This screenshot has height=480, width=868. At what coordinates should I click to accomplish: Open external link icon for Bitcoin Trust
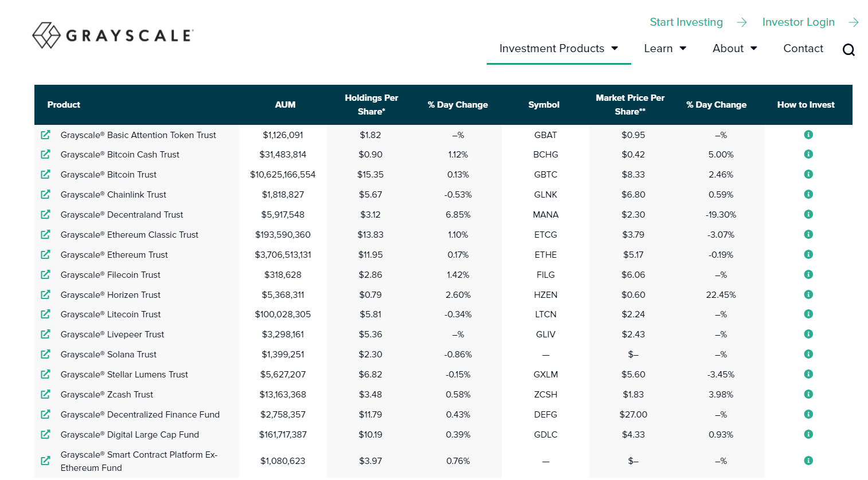click(x=45, y=174)
